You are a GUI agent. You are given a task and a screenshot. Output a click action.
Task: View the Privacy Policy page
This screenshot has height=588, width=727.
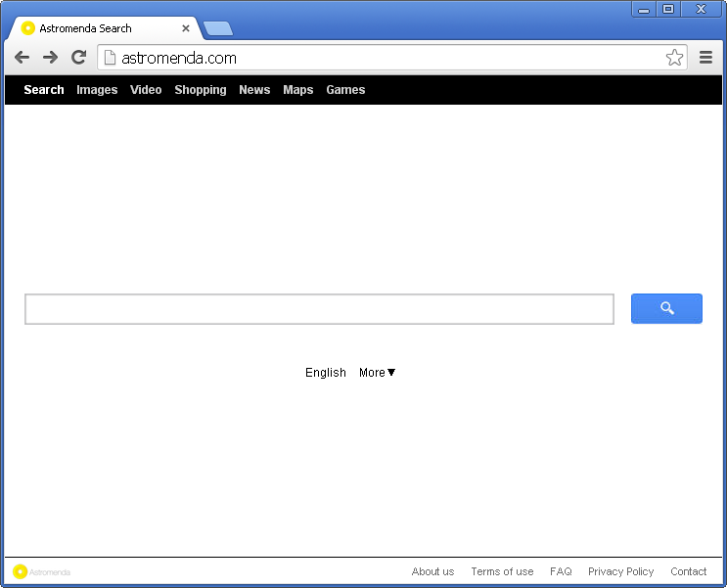[620, 571]
